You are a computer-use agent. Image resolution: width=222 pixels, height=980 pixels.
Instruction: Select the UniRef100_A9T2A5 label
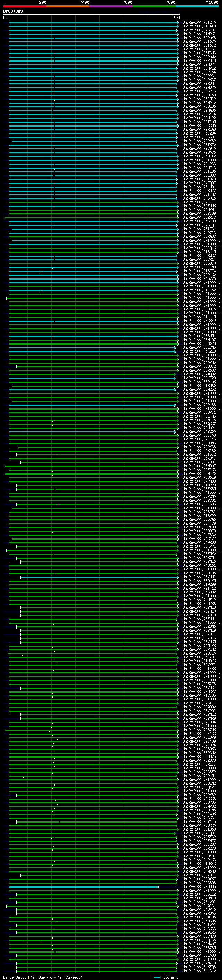[199, 122]
